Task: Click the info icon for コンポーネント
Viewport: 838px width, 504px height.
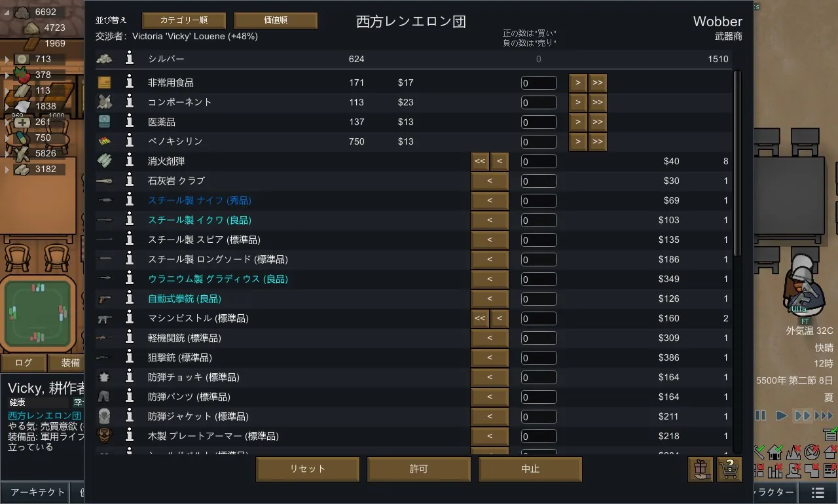Action: click(x=130, y=102)
